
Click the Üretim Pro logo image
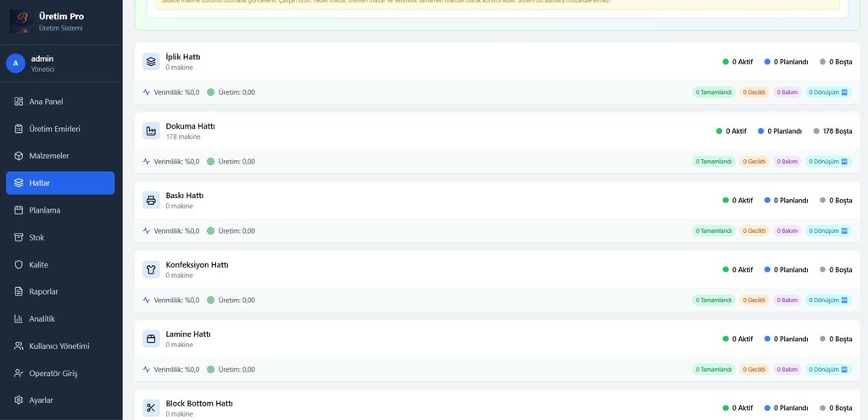click(20, 22)
